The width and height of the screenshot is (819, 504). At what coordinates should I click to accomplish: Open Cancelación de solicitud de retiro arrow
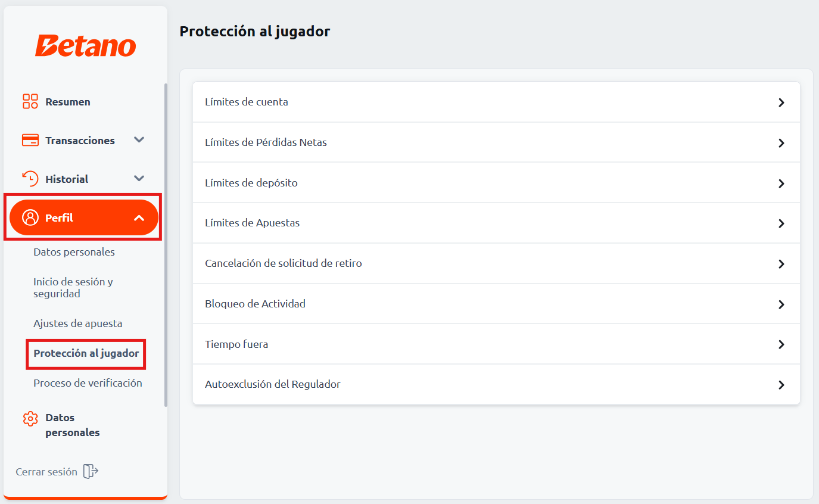pos(781,264)
